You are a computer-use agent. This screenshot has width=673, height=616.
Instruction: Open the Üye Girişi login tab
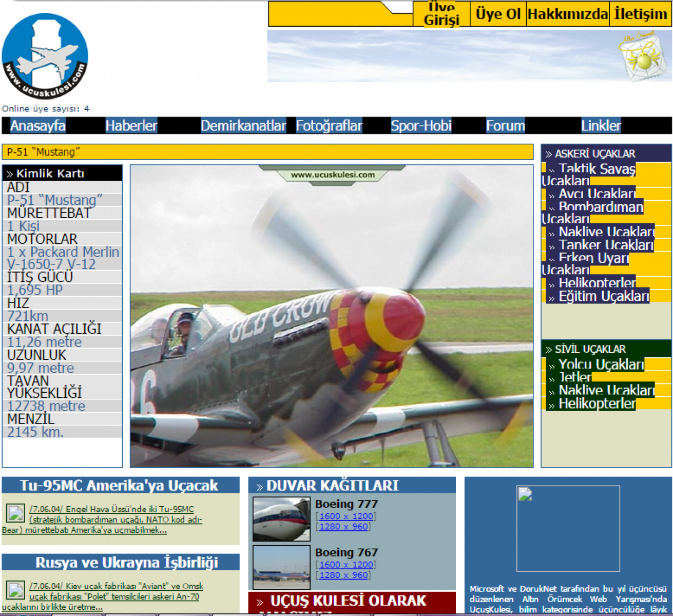point(441,14)
